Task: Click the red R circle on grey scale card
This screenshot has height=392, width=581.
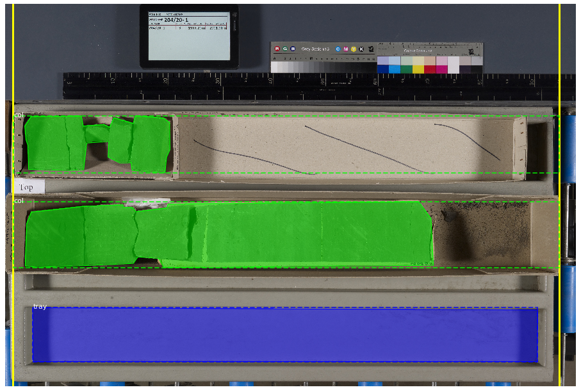Action: click(277, 49)
